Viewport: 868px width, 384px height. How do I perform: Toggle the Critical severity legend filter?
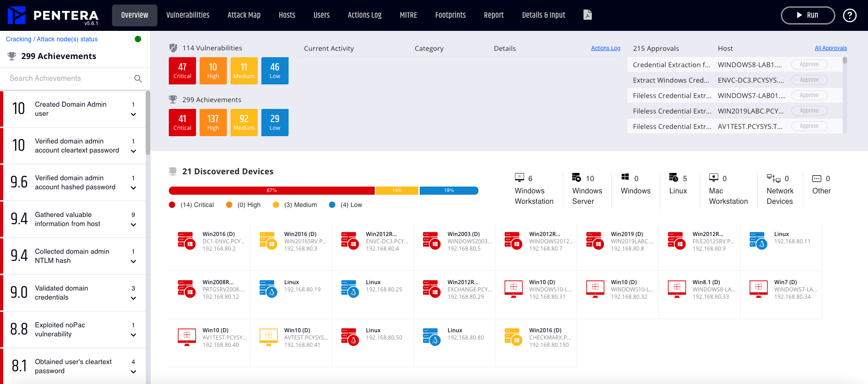(172, 205)
